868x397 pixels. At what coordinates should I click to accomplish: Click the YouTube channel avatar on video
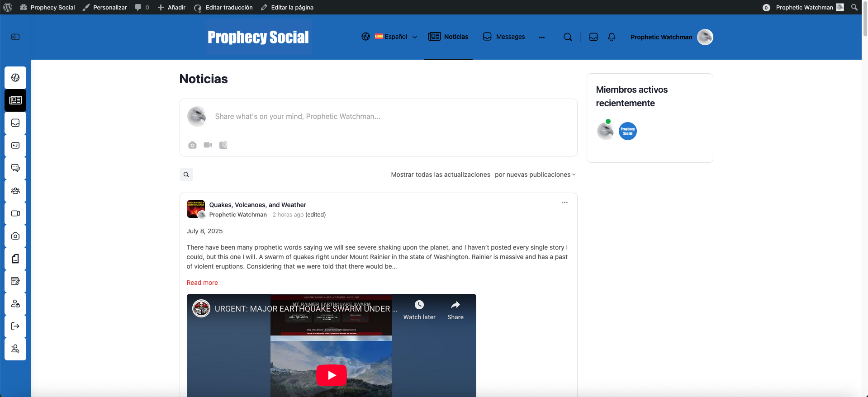pyautogui.click(x=201, y=308)
